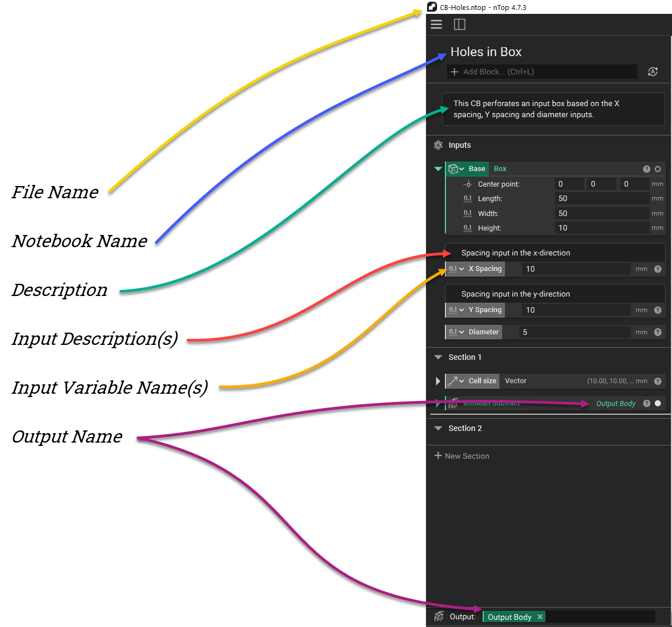Click the Diameter value input field
This screenshot has height=627, width=672.
(x=575, y=332)
